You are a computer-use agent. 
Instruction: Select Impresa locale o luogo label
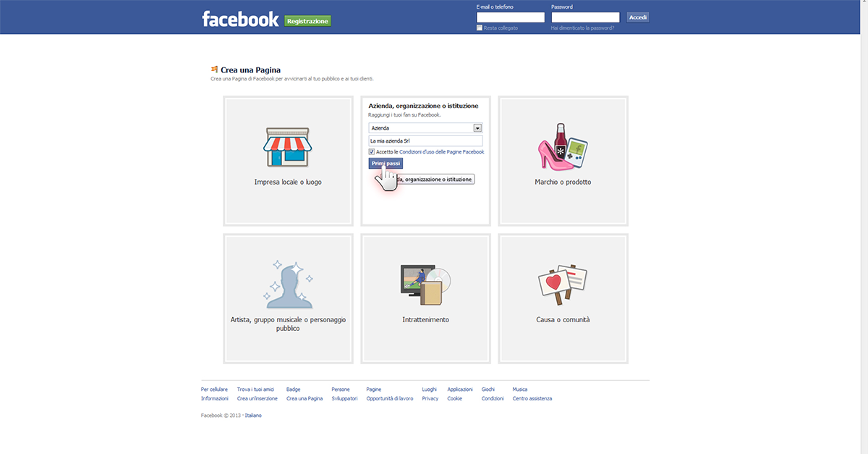pyautogui.click(x=288, y=182)
